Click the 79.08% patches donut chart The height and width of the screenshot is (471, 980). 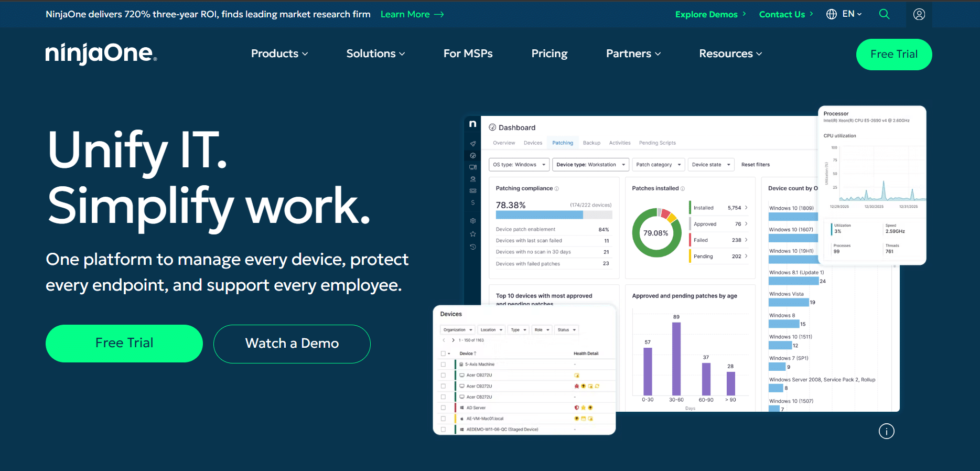point(656,233)
